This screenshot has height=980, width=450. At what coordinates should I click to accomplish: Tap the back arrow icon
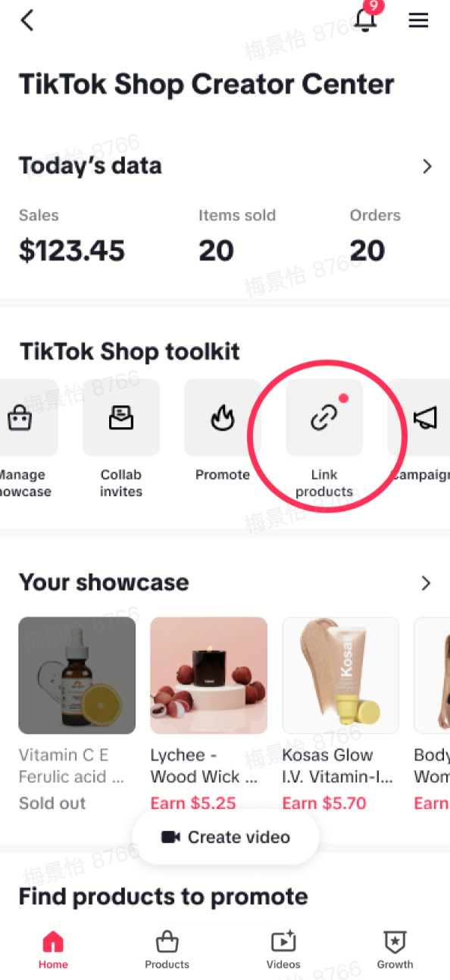pyautogui.click(x=27, y=20)
